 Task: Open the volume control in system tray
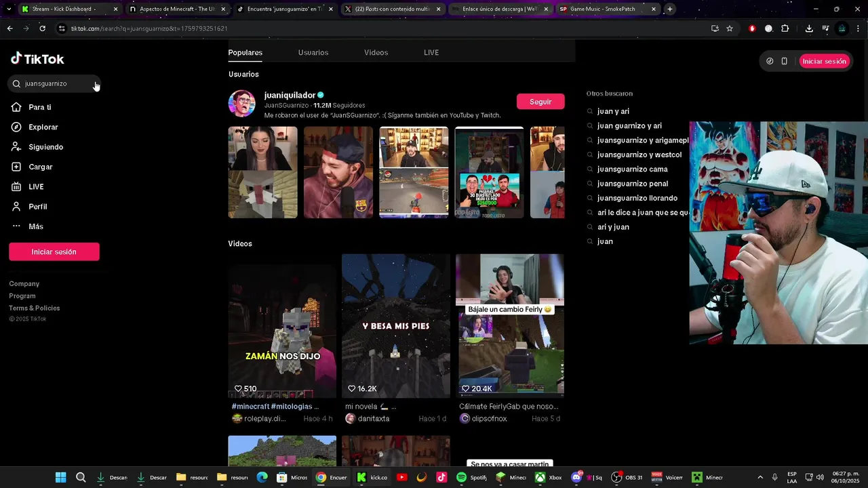[x=820, y=477]
